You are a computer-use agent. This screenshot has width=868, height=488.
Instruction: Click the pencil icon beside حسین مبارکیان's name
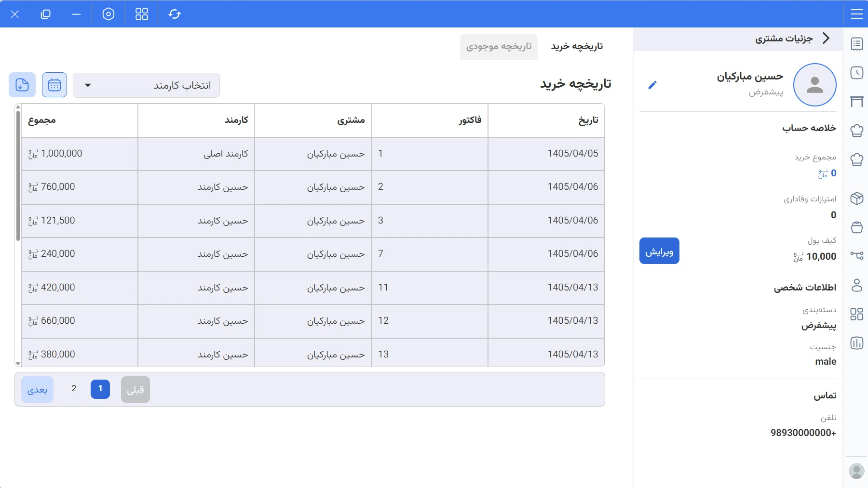coord(652,85)
